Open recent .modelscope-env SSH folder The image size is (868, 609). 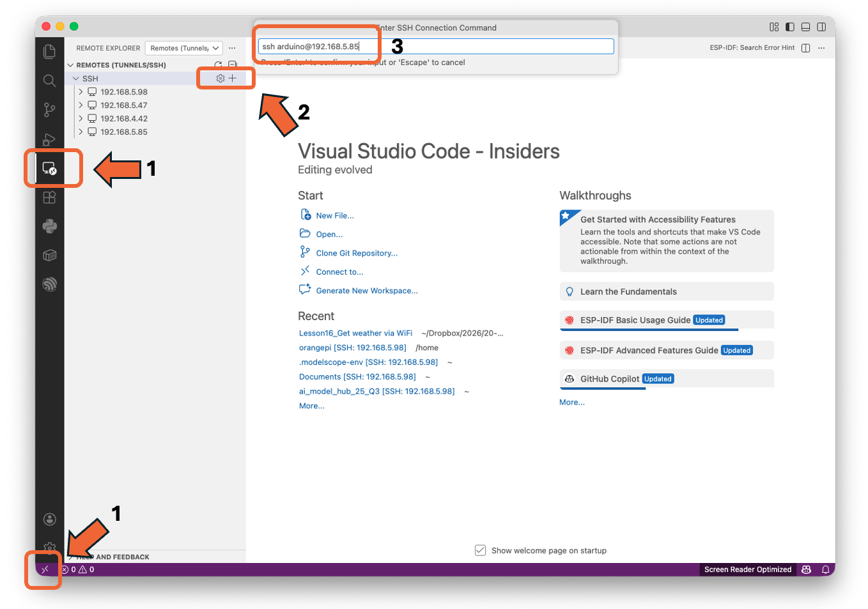[x=368, y=362]
